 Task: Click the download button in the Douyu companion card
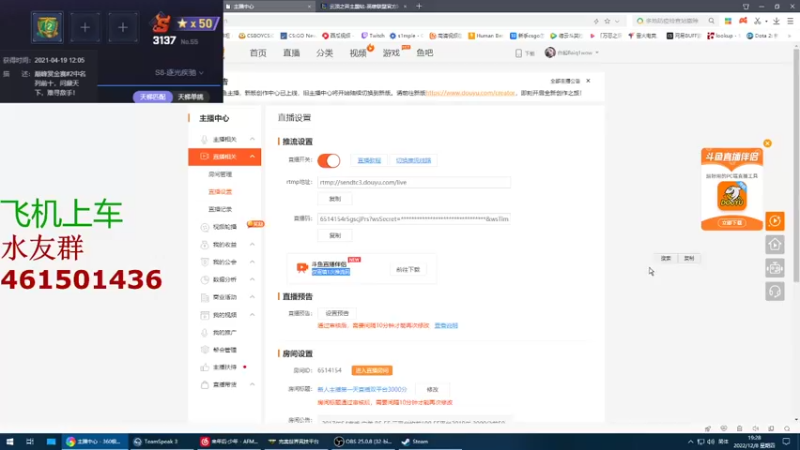tap(408, 269)
